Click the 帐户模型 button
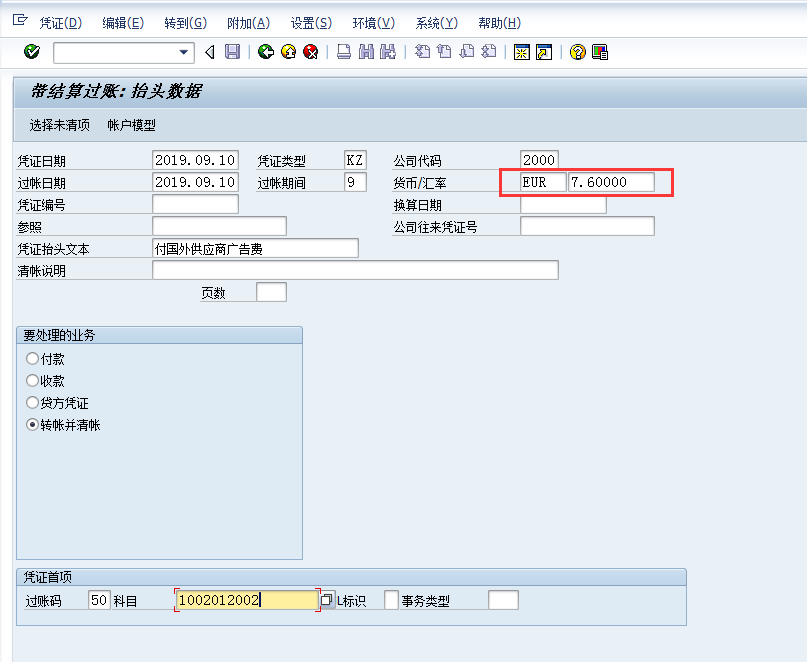The width and height of the screenshot is (807, 662). [x=131, y=125]
